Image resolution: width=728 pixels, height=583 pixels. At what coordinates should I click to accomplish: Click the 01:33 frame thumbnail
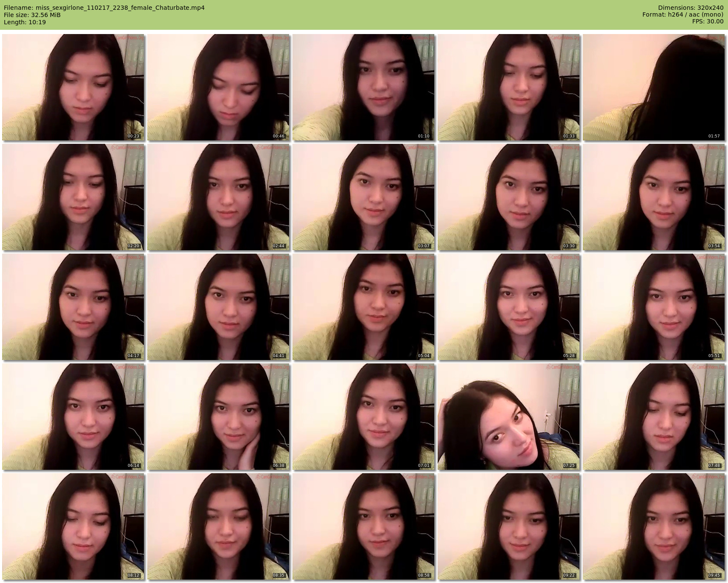(509, 87)
